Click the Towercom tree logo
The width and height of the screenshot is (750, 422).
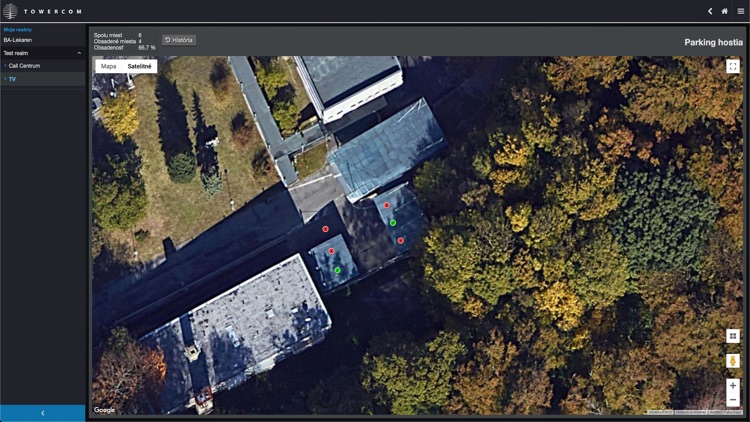coord(10,11)
